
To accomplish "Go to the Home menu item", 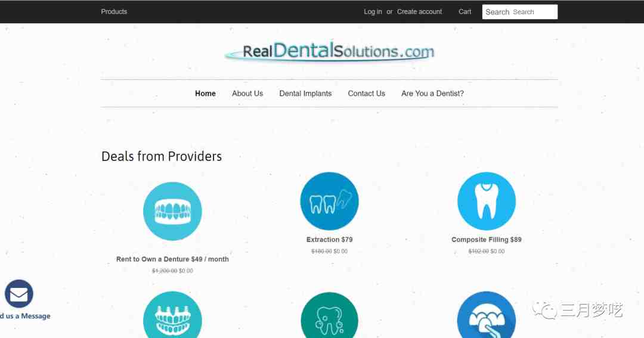I will (205, 94).
